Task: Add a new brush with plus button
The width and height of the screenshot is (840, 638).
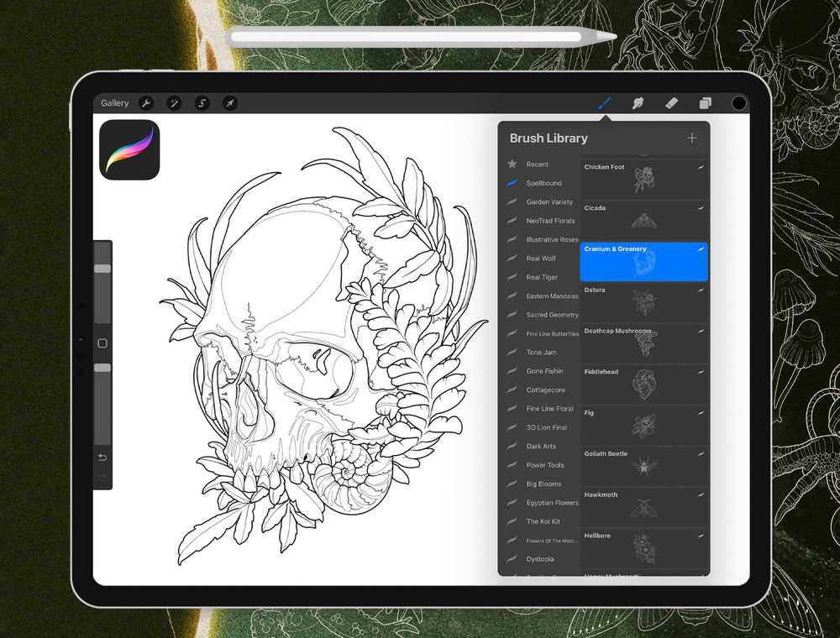Action: [x=691, y=138]
